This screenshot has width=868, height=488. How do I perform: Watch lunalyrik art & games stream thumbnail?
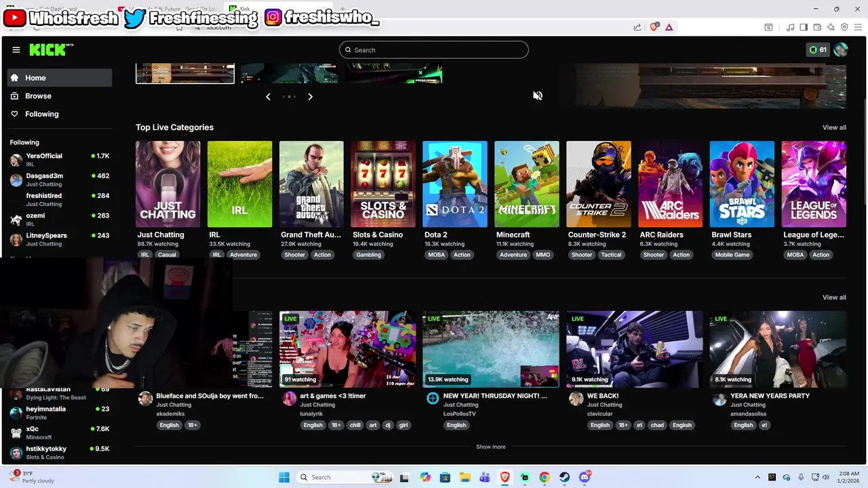347,349
